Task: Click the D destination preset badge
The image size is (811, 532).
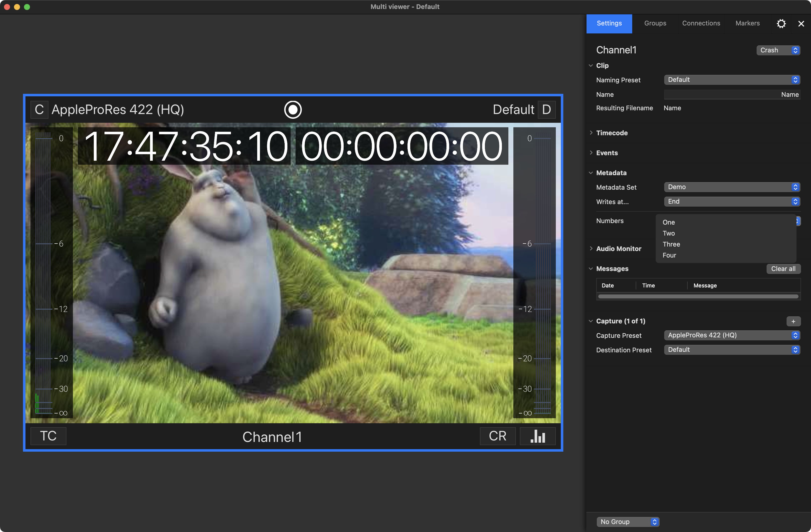Action: coord(547,110)
